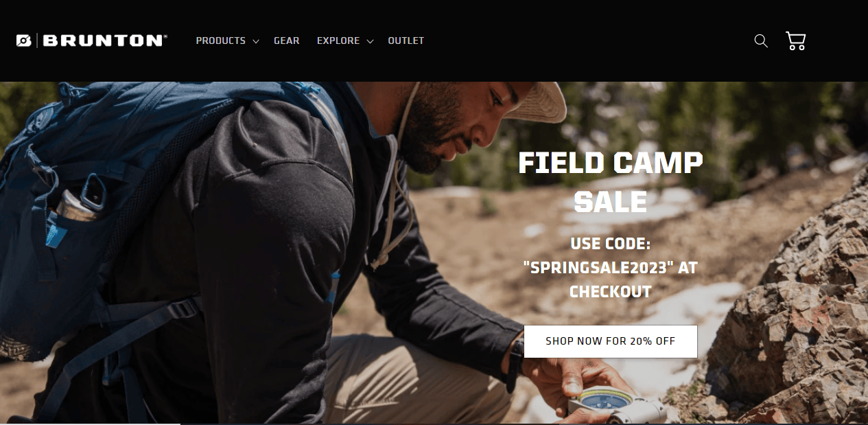868x425 pixels.
Task: Open the PRODUCTS navigation menu
Action: [x=221, y=41]
